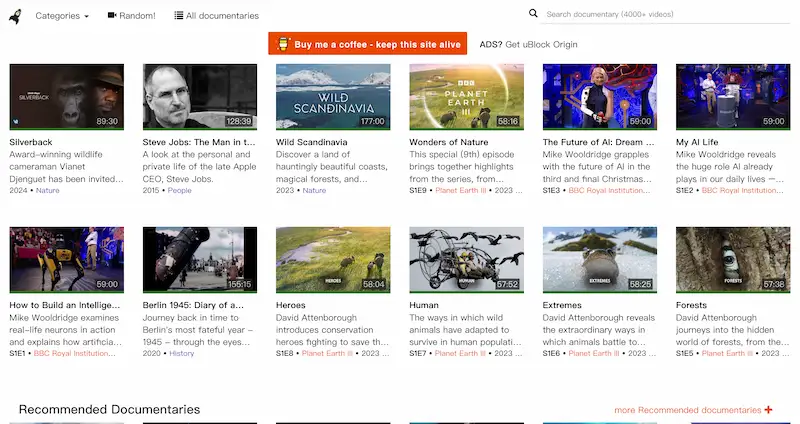
Task: Click the red plus icon
Action: 768,410
